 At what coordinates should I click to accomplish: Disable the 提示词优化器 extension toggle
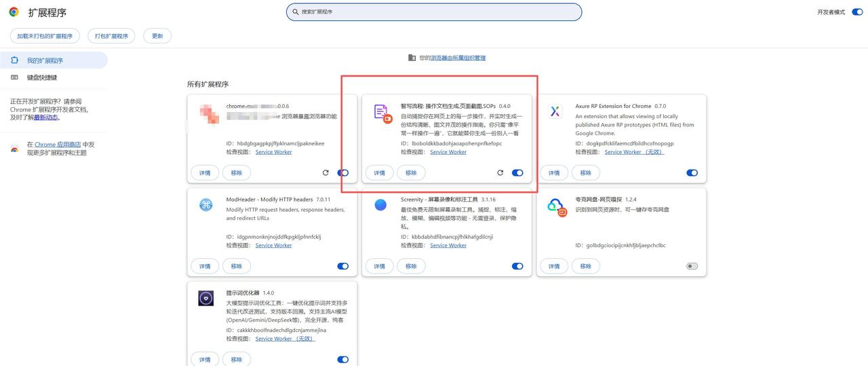point(343,359)
